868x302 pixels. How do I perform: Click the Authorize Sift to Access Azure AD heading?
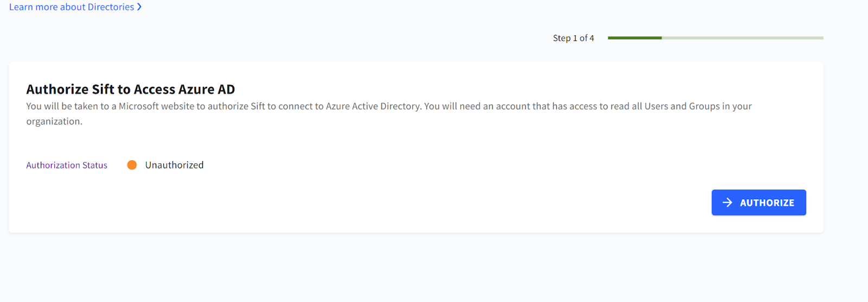[131, 89]
